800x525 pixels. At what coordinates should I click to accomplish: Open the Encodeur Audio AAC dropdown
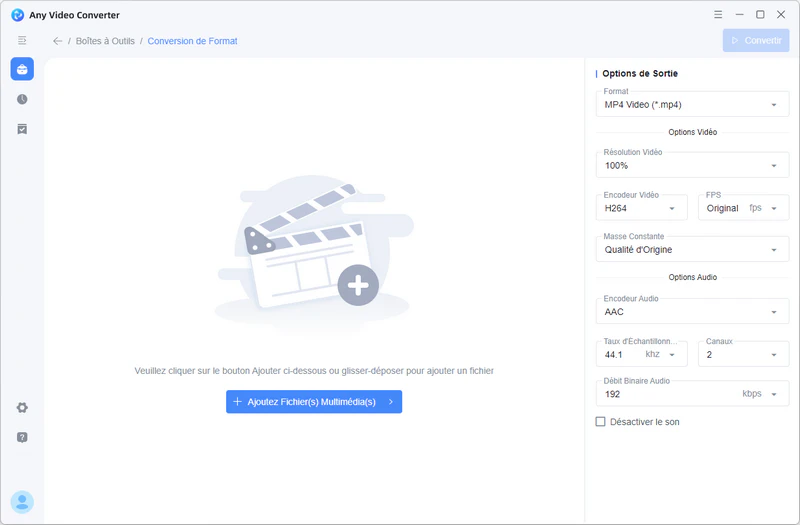click(x=692, y=312)
